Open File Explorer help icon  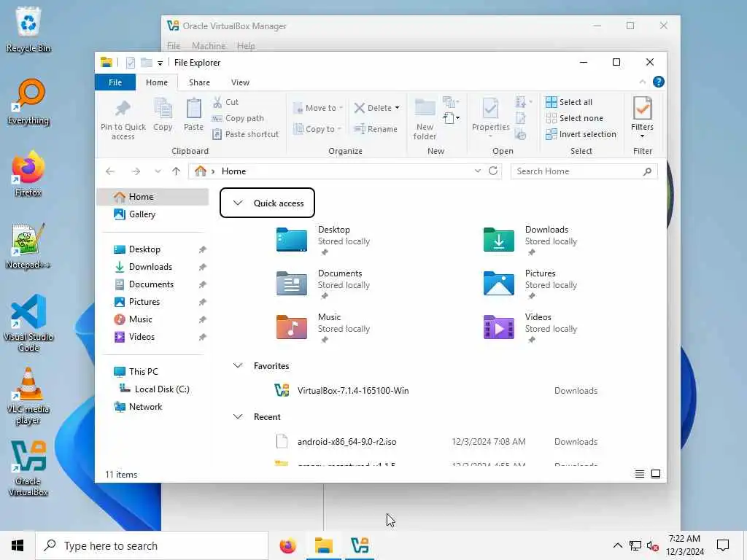click(x=659, y=82)
